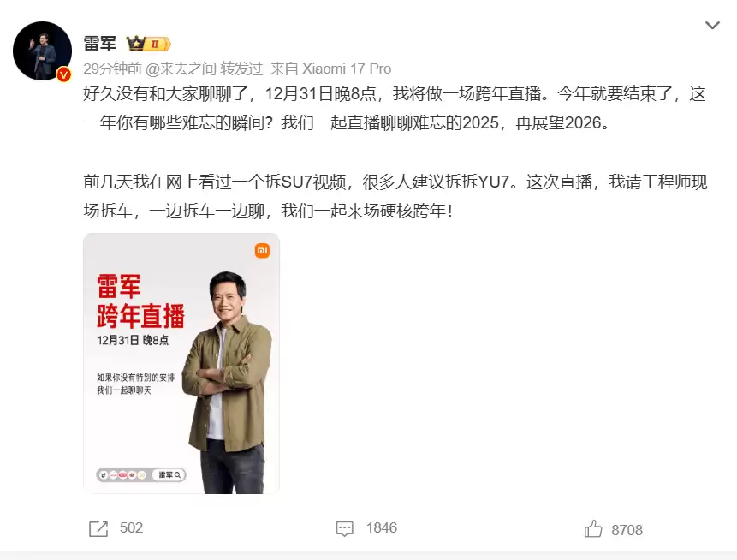Like the post with thumbs-up icon
Image resolution: width=737 pixels, height=560 pixels.
pos(593,529)
